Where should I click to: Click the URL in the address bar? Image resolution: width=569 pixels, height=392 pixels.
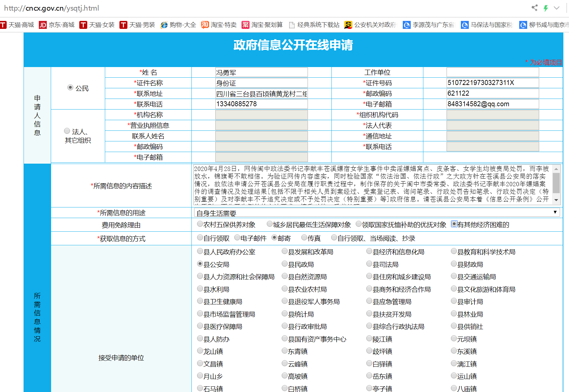[51, 8]
